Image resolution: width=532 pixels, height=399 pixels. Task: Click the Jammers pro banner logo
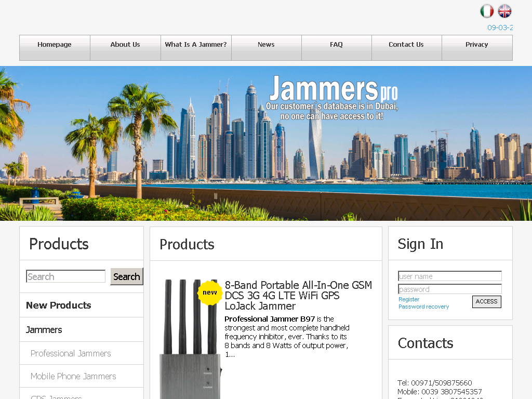333,98
